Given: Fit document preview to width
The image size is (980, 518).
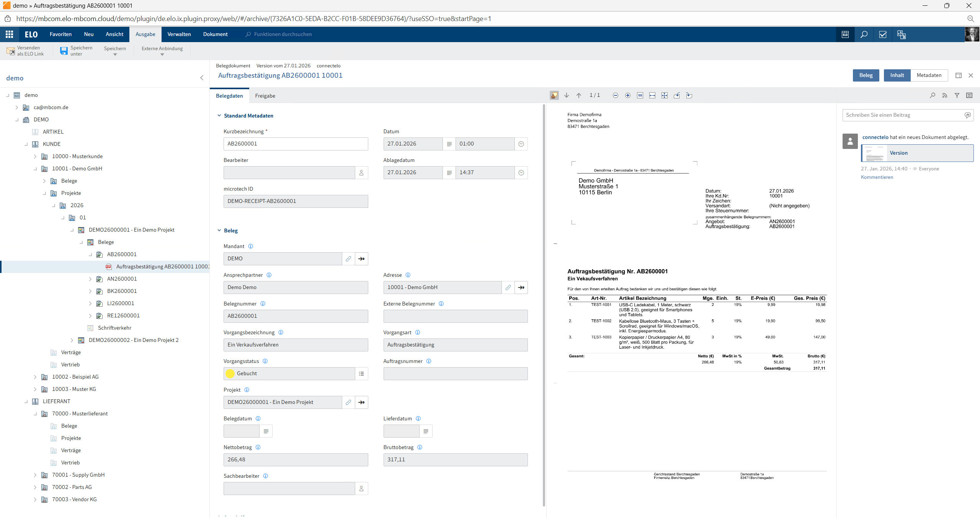Looking at the screenshot, I should [652, 95].
